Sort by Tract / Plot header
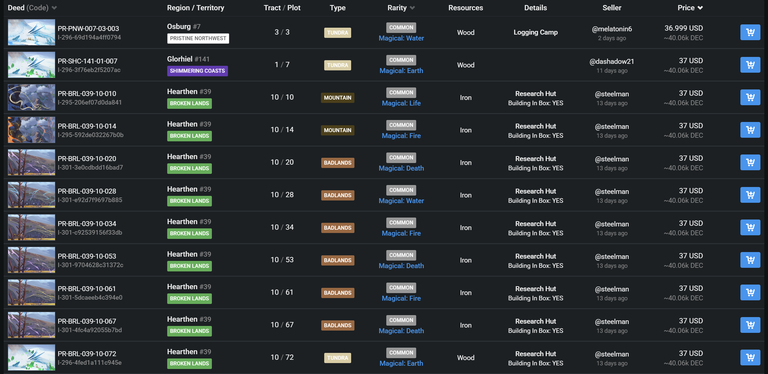Screen dimensions: 768x374 [x=283, y=8]
